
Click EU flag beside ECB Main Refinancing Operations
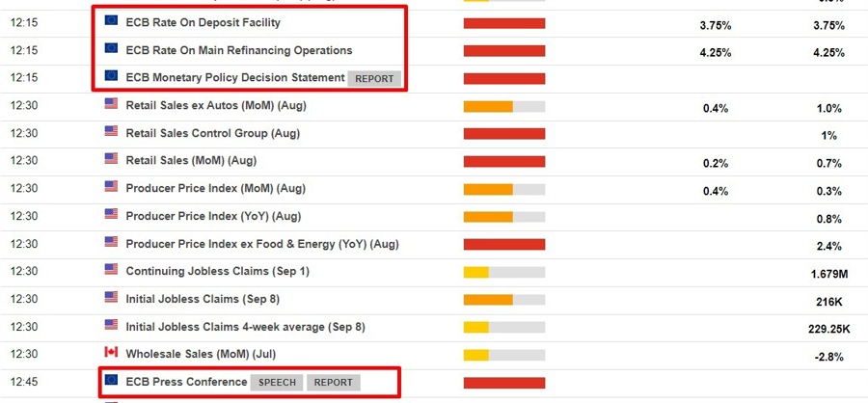[111, 49]
